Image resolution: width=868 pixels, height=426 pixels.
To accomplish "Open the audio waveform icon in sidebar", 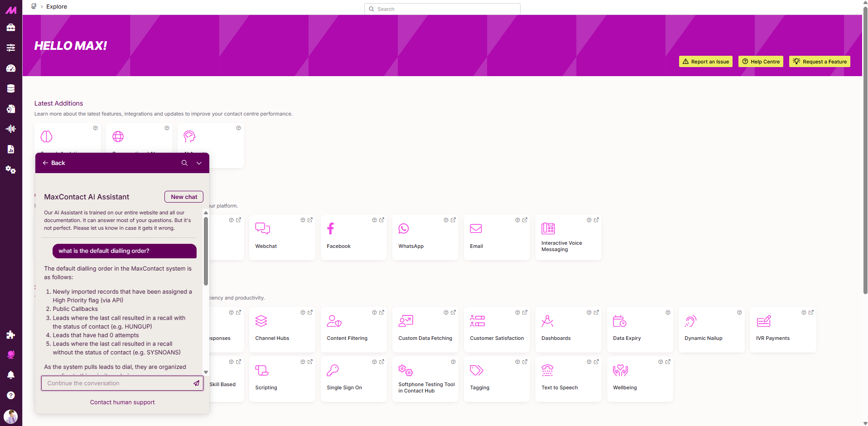I will (11, 129).
